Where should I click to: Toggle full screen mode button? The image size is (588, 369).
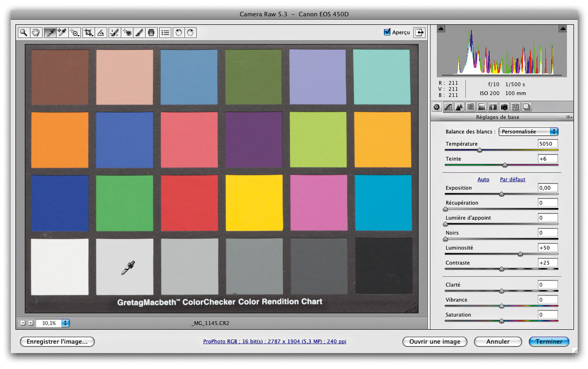[x=420, y=32]
